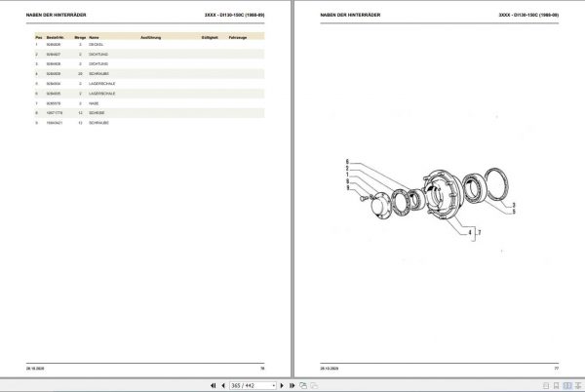Viewport: 585px width, 392px height.
Task: Advance to the next page
Action: coord(282,385)
